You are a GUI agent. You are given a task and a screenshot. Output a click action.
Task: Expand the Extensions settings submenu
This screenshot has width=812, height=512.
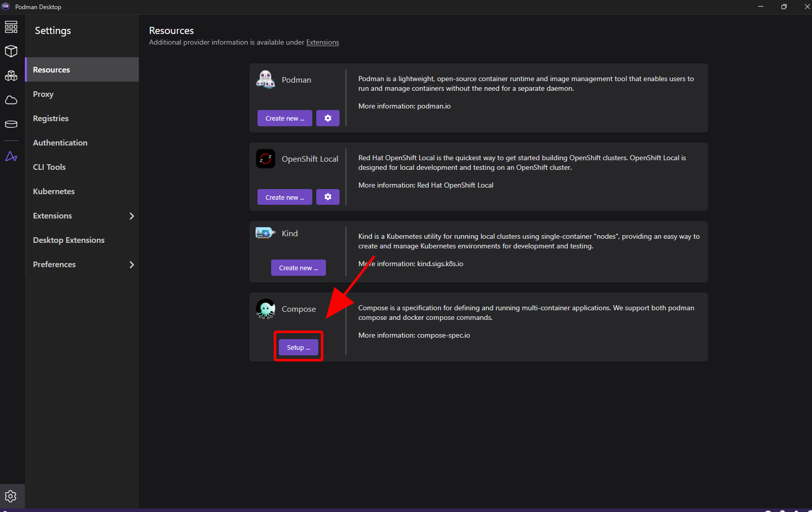[x=132, y=216]
